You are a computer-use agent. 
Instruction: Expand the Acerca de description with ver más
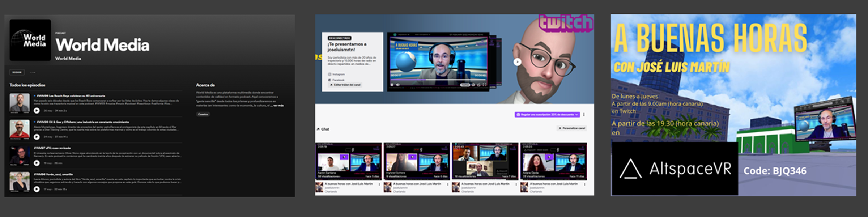tap(278, 106)
